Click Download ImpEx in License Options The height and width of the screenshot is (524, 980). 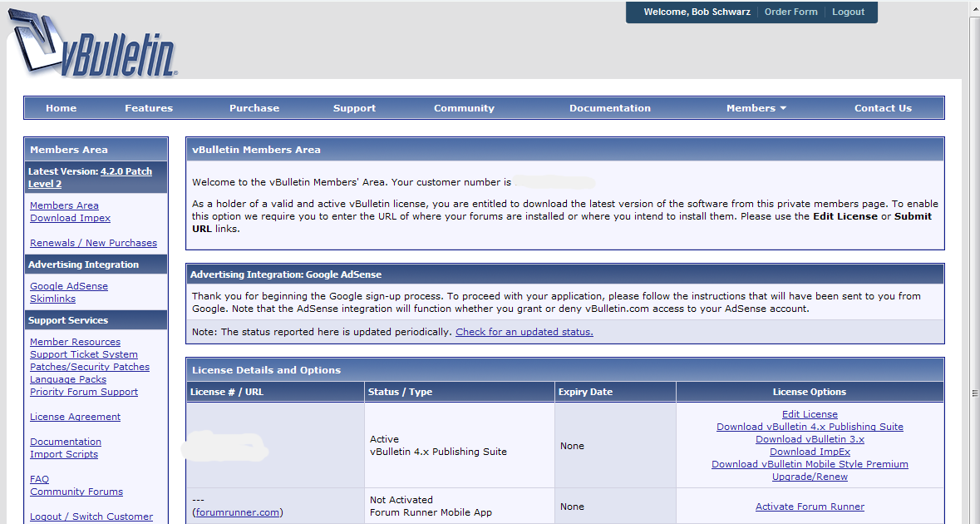tap(810, 452)
